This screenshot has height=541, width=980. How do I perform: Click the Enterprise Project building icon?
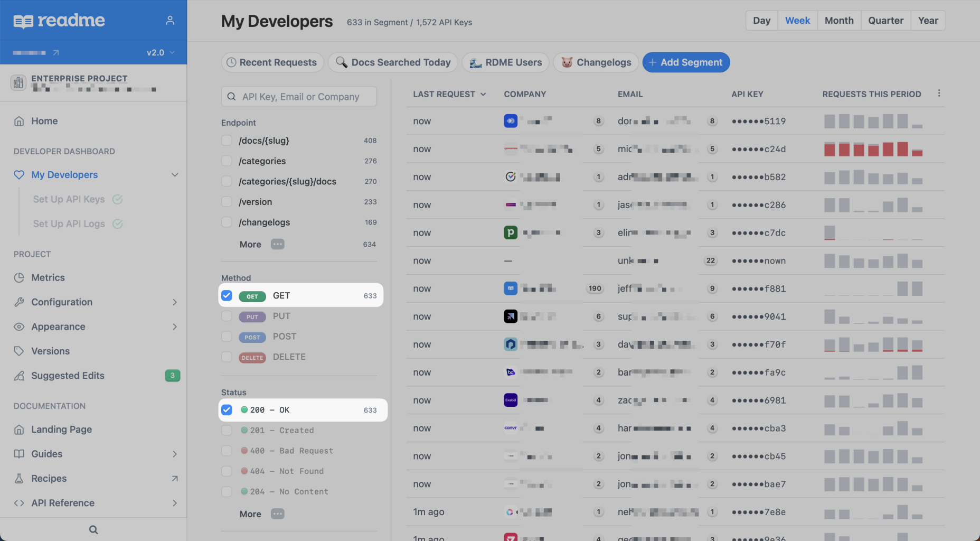click(18, 83)
